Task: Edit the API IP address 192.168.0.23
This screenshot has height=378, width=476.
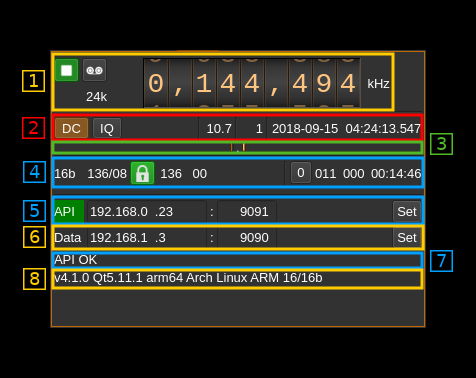Action: pos(147,211)
